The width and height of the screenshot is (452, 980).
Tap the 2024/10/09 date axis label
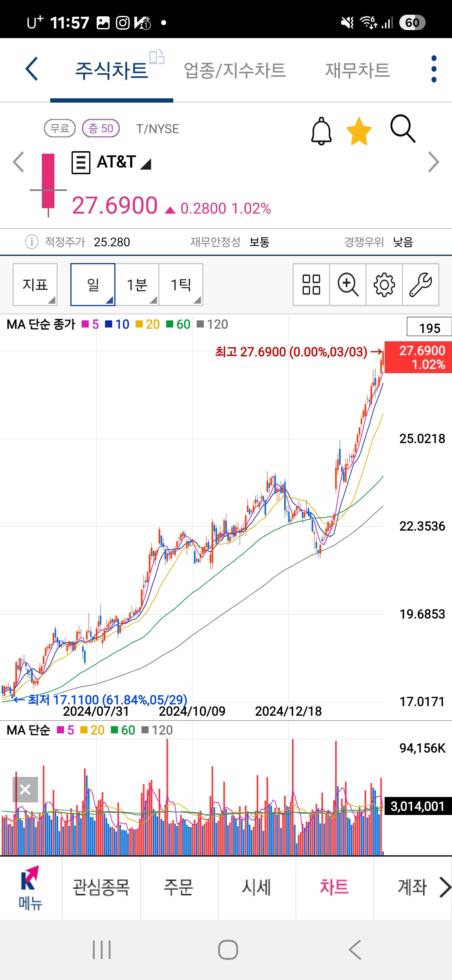click(192, 711)
